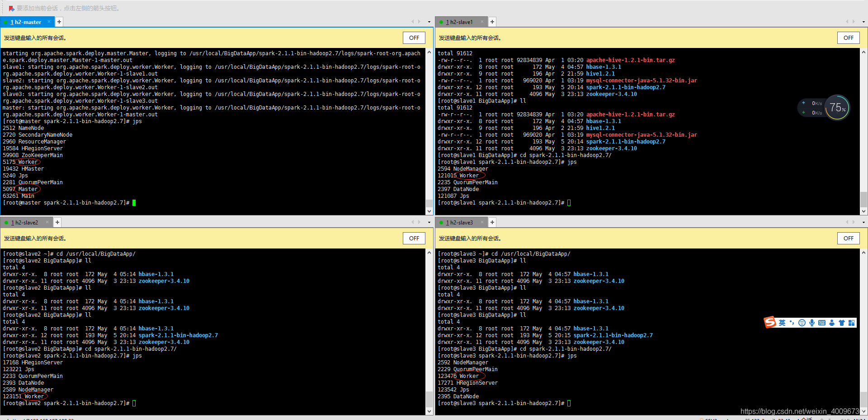Open new tab beside h2-master
868x420 pixels.
tap(58, 21)
